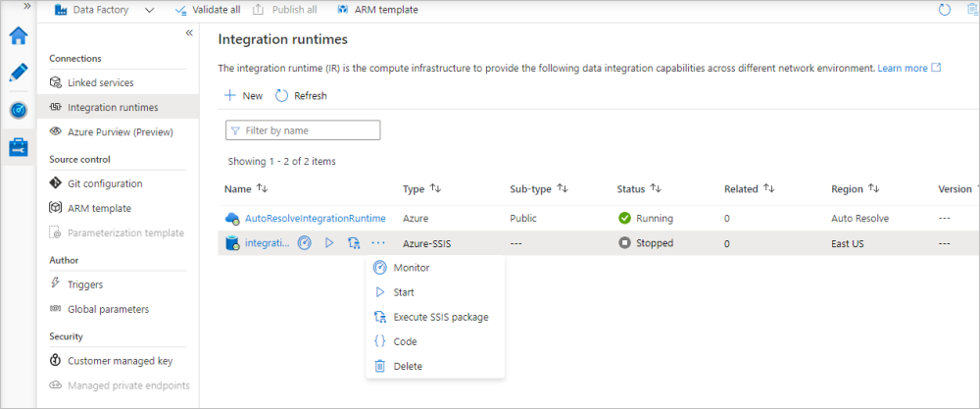
Task: Select the Author pencil icon
Action: pos(19,73)
